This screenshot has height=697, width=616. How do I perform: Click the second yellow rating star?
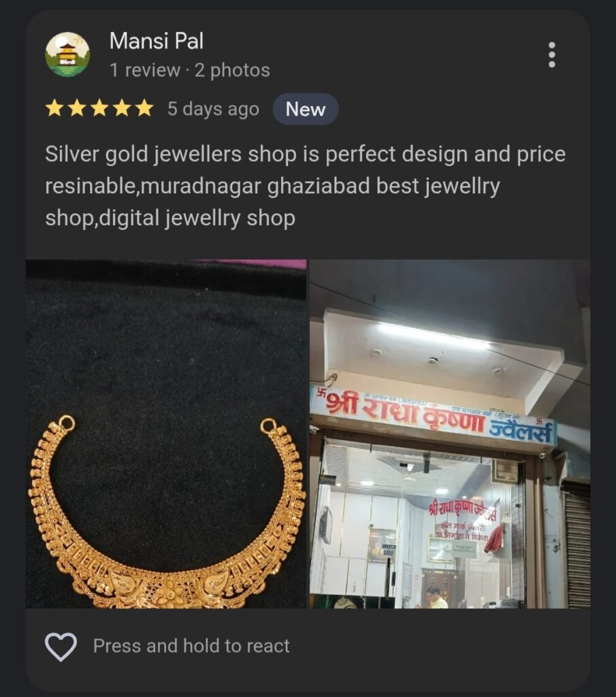77,108
